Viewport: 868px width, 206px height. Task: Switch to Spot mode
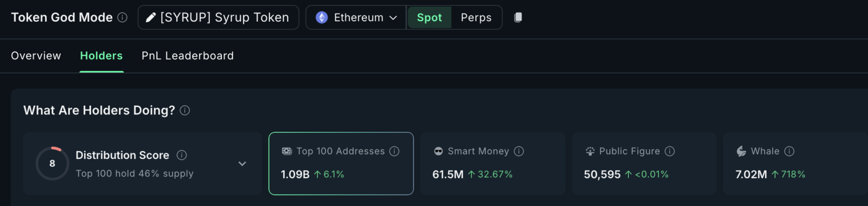[x=429, y=17]
